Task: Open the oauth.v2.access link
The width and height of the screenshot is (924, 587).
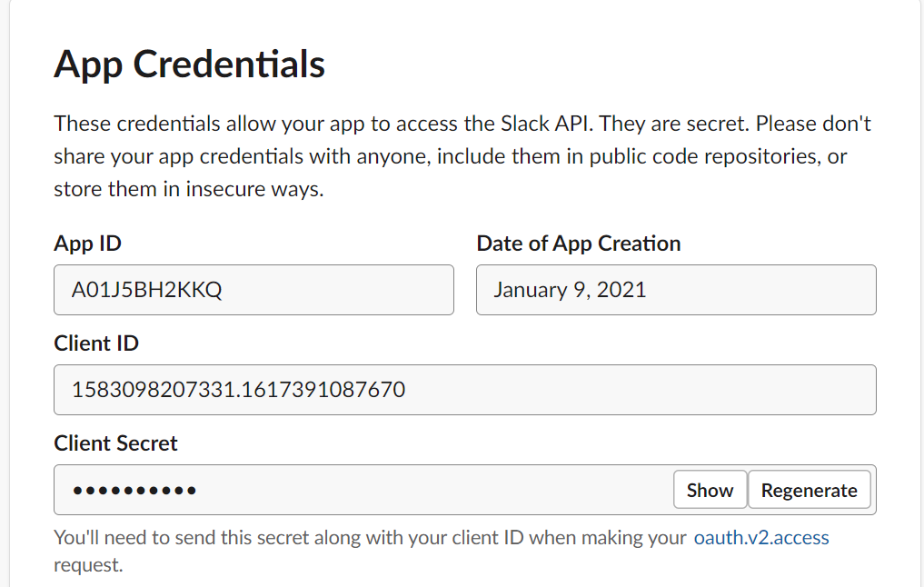Action: pos(760,537)
